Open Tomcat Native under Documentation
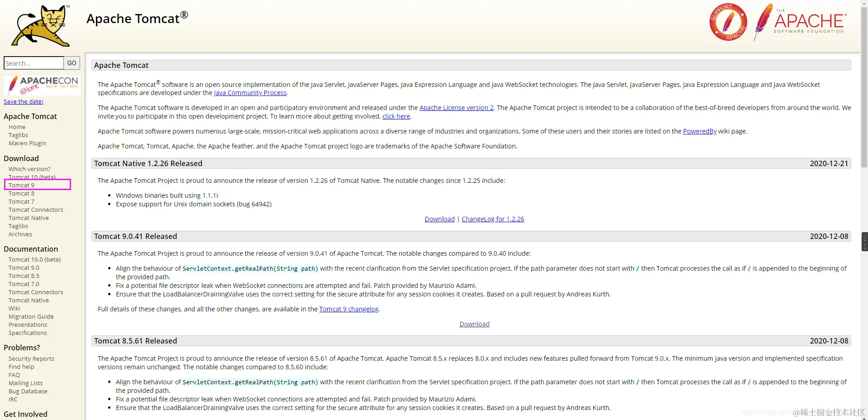 (29, 301)
